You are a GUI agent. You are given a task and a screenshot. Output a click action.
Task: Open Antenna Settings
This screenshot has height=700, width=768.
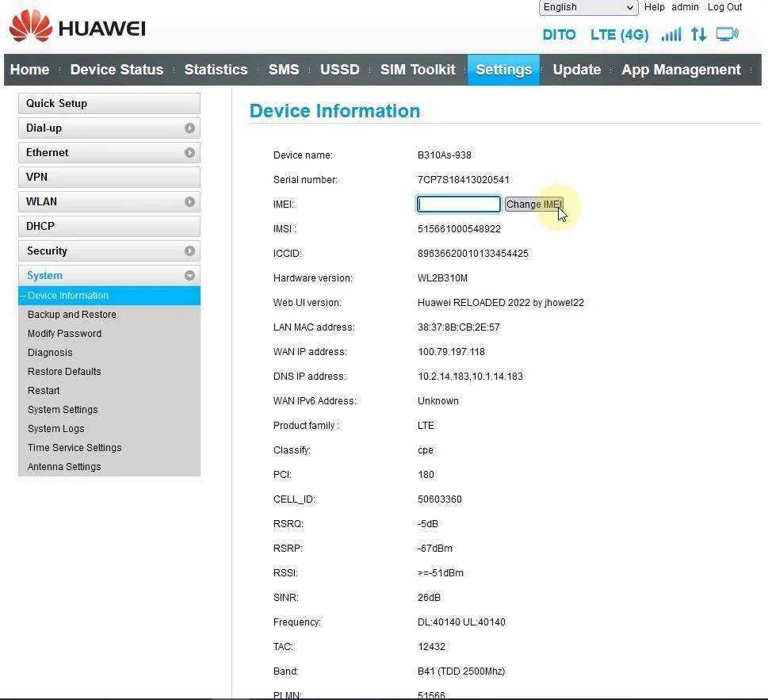pos(64,467)
